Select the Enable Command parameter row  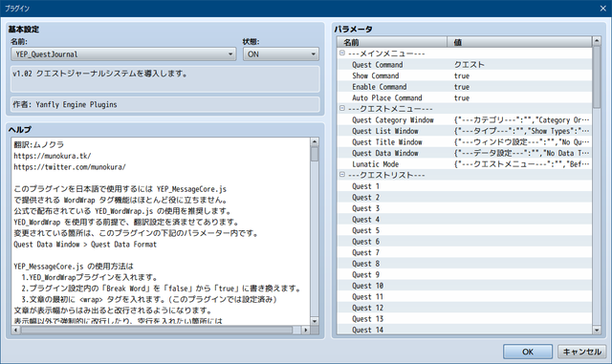(x=465, y=87)
